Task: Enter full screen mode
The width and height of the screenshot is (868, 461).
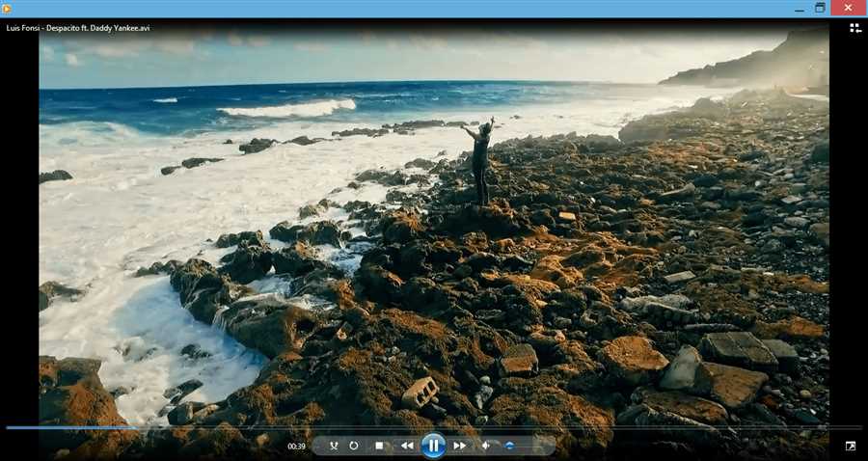Action: (851, 446)
